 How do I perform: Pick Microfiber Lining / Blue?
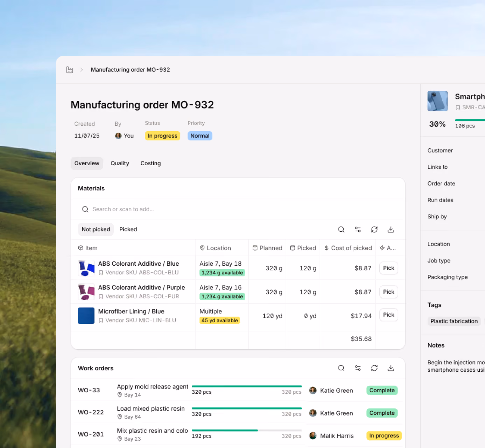[388, 315]
